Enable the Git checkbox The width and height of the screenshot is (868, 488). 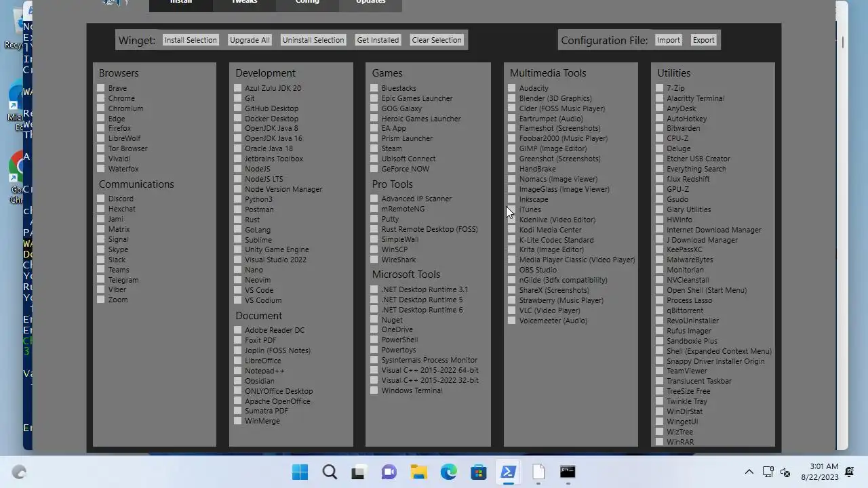tap(238, 98)
